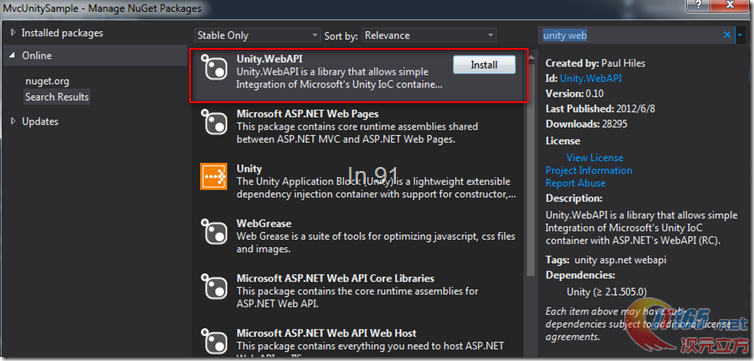Select Microsoft ASP.NET Web API Core Libraries title
Screen dimensions: 754x361
[335, 278]
